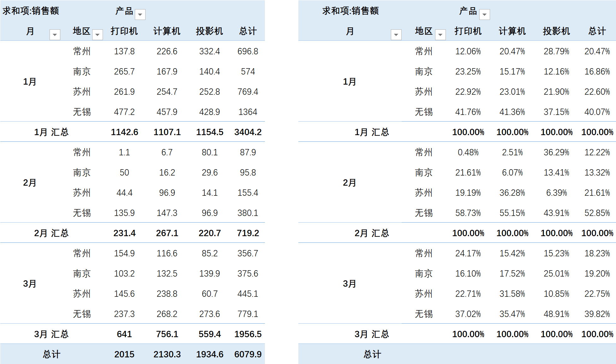Select the 1月 row label in left table
The width and height of the screenshot is (616, 364).
[30, 81]
